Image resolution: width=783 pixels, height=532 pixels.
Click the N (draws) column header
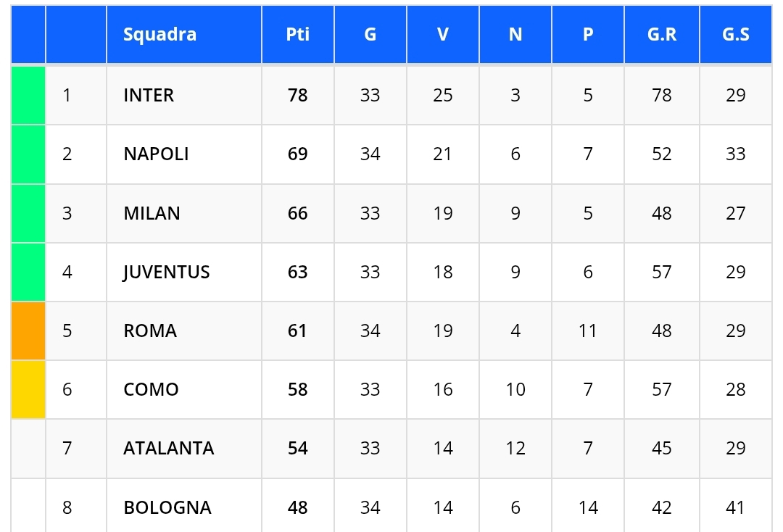515,35
